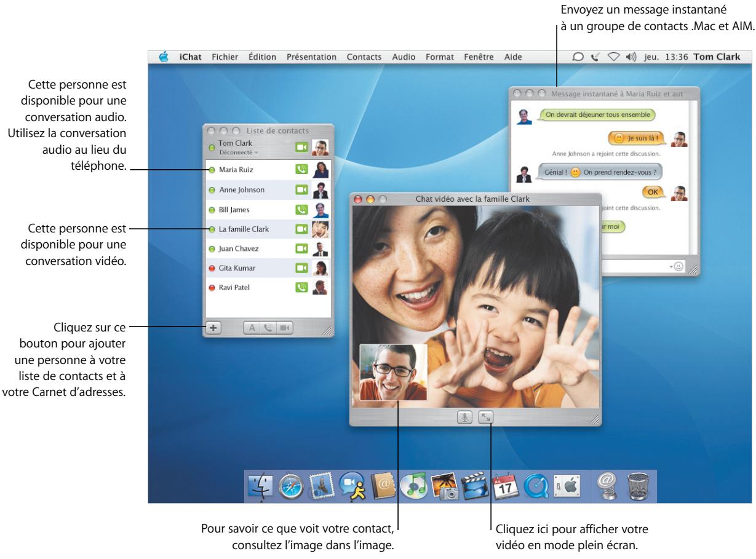The height and width of the screenshot is (559, 756).
Task: Open the Fichier menu
Action: 226,57
